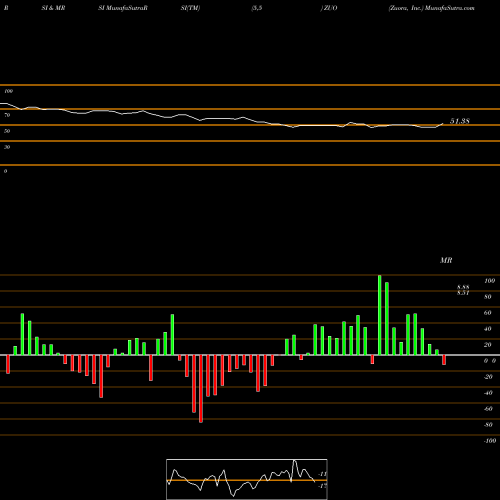The image size is (500, 500).
Task: Click the RSI axis label 70
Action: pos(7,115)
